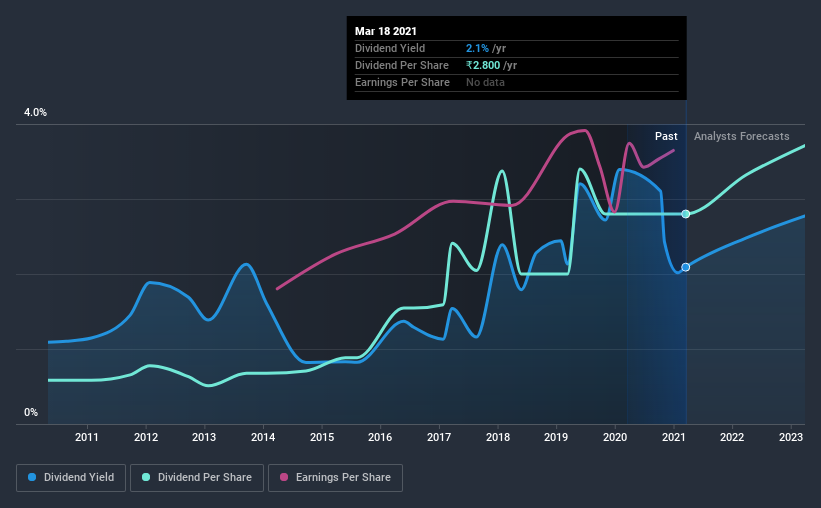Click the pink Earnings Per Share legend dot
This screenshot has height=508, width=821.
pos(284,477)
